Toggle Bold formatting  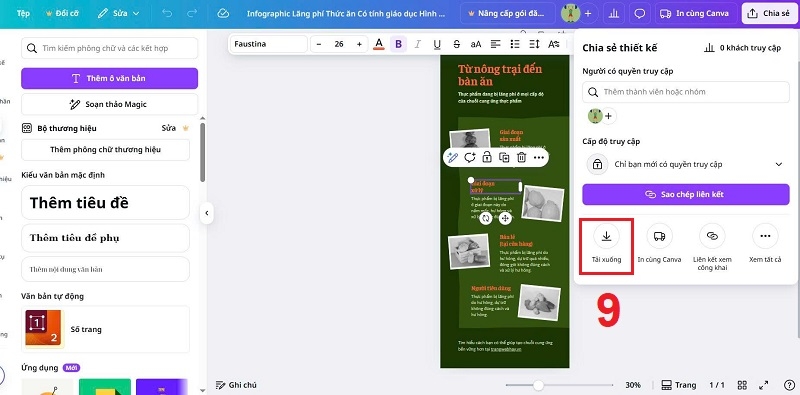[398, 44]
